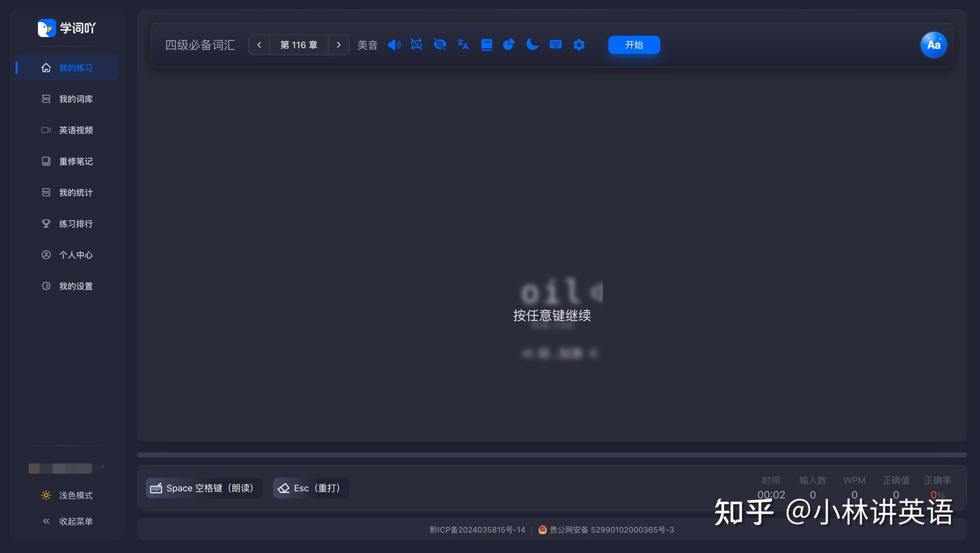The image size is (980, 553).
Task: Click the double-chevron collapse icon
Action: point(46,521)
